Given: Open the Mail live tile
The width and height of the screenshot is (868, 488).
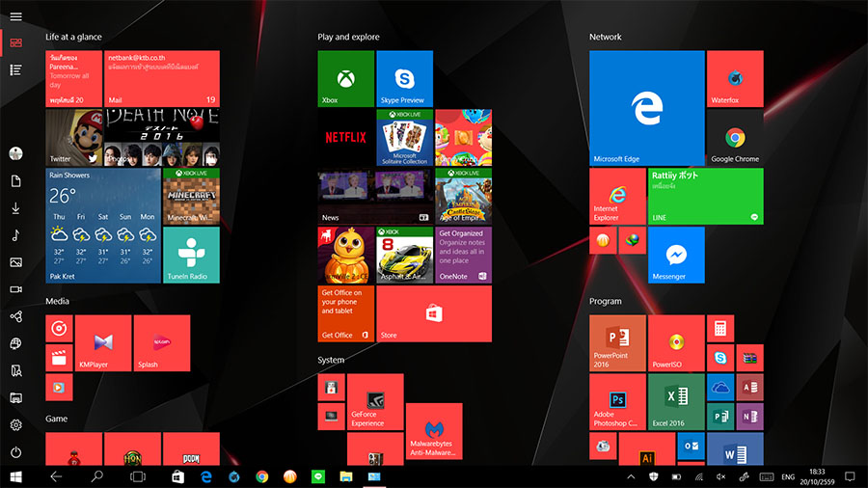Looking at the screenshot, I should pyautogui.click(x=162, y=78).
